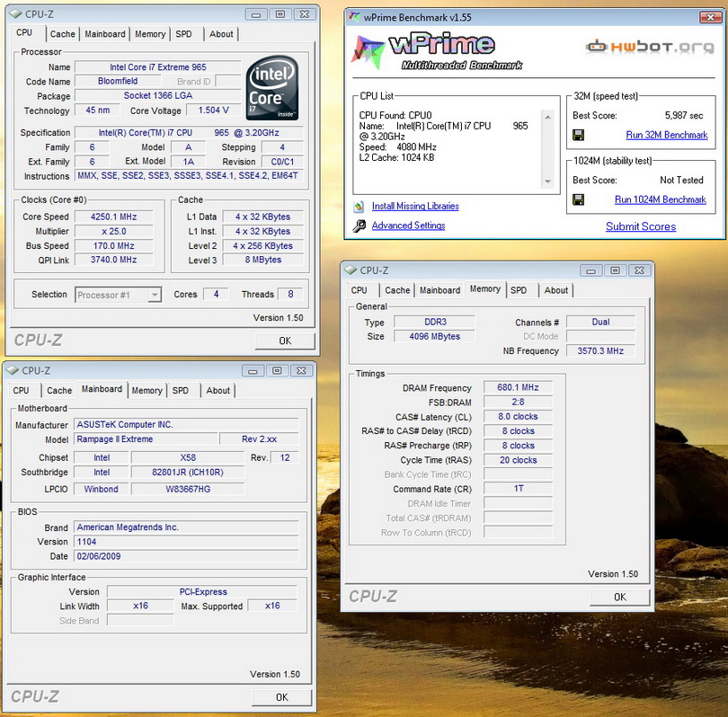Click Run 1024M Benchmark link
728x717 pixels.
coord(661,199)
